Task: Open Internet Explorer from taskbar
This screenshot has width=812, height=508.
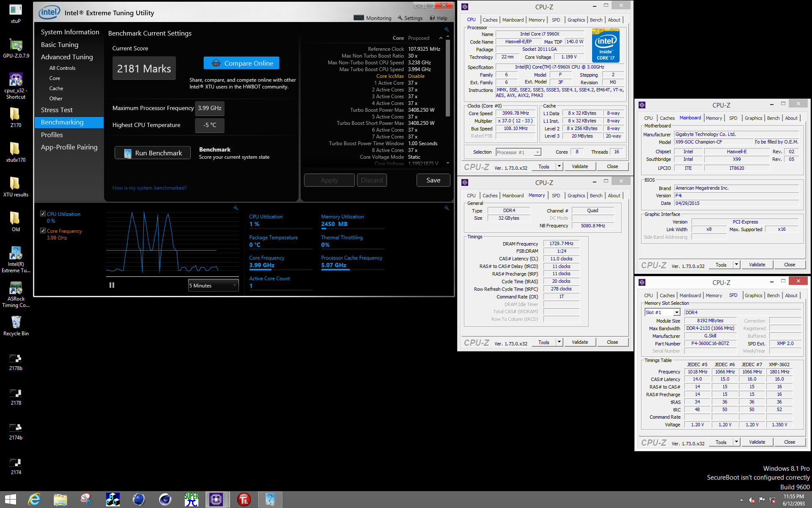Action: pyautogui.click(x=34, y=500)
